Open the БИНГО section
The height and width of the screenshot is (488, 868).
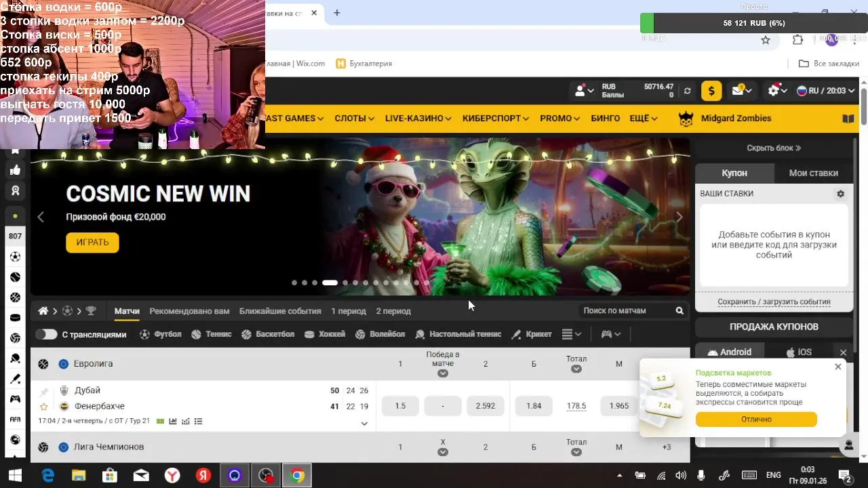coord(606,119)
